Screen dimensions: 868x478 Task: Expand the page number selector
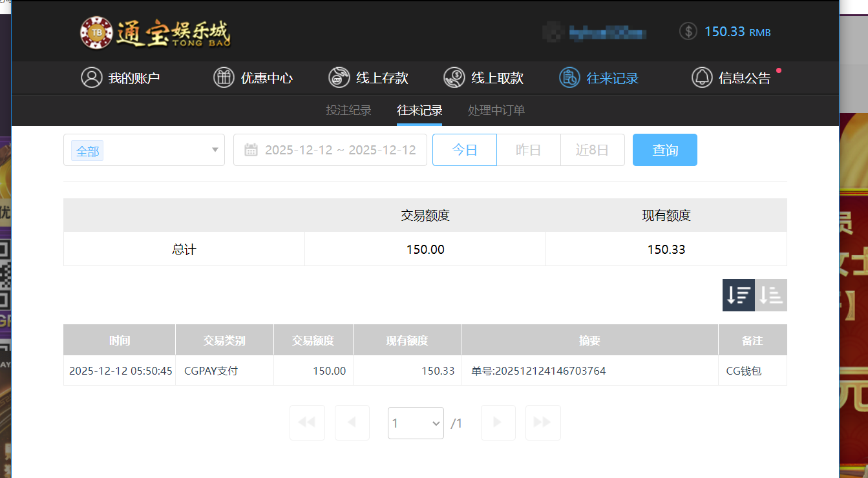(416, 422)
